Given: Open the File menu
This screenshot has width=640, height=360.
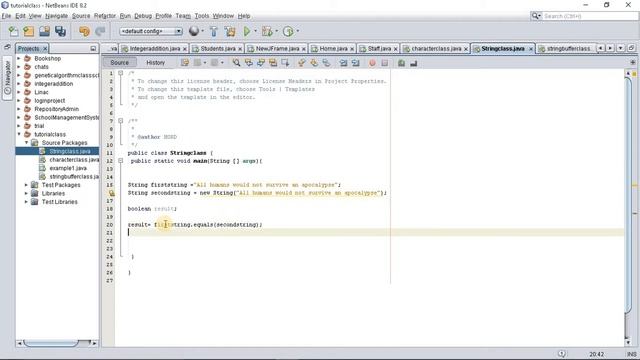Looking at the screenshot, I should click(x=6, y=16).
